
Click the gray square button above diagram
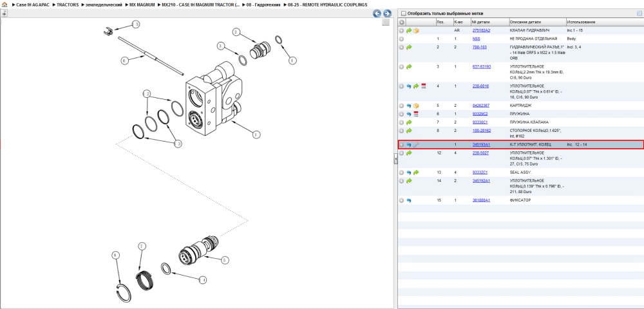coord(386,23)
